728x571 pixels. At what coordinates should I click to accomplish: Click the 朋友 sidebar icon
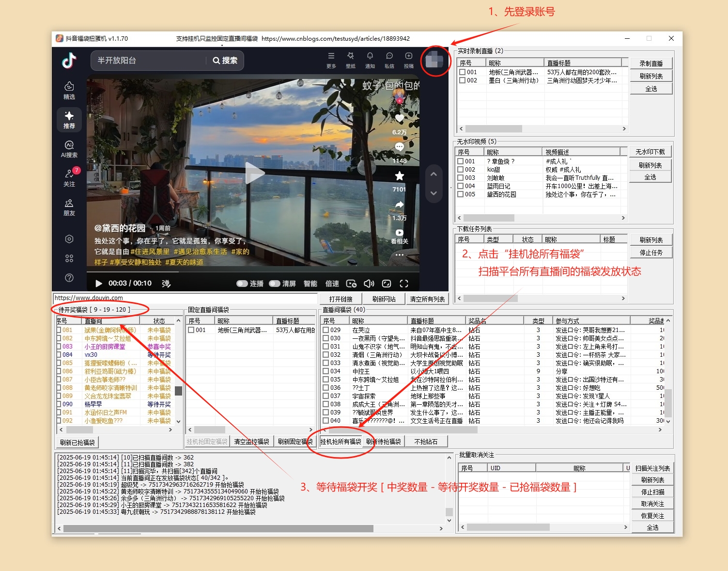[x=69, y=205]
